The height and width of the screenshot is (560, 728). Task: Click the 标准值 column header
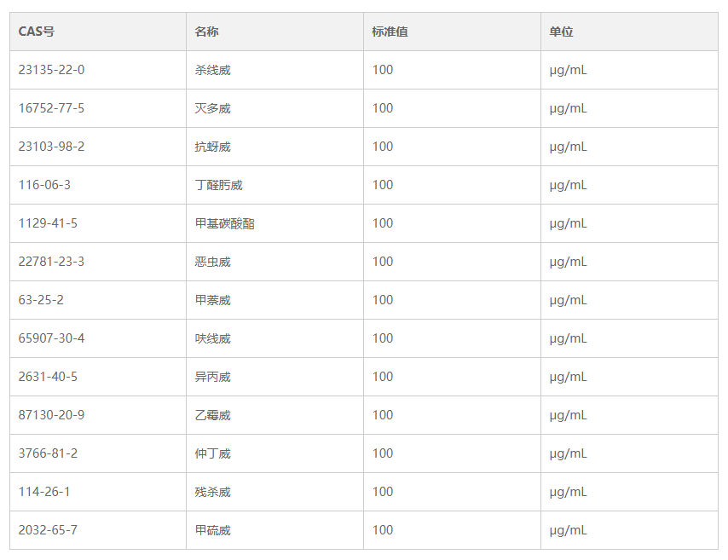click(390, 32)
